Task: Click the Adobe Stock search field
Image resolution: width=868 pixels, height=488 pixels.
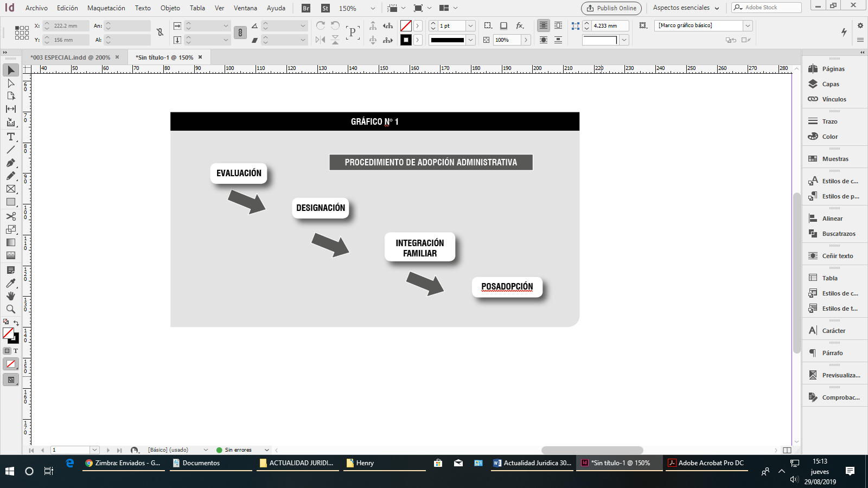Action: [767, 8]
